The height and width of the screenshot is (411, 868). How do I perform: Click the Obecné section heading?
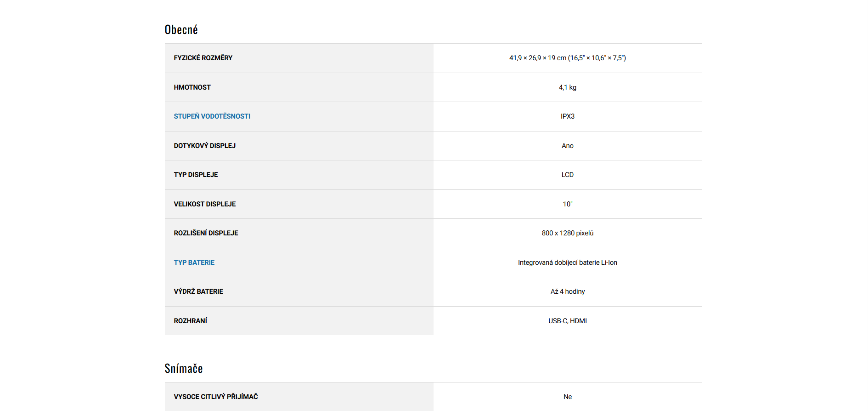[x=181, y=30]
